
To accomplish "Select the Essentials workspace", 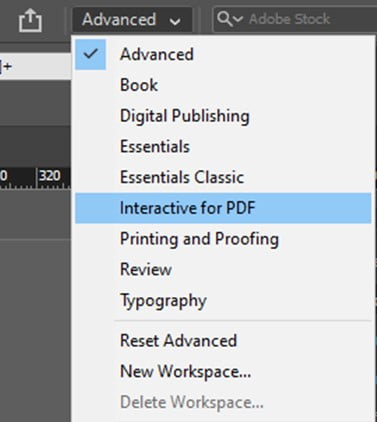I will coord(223,147).
